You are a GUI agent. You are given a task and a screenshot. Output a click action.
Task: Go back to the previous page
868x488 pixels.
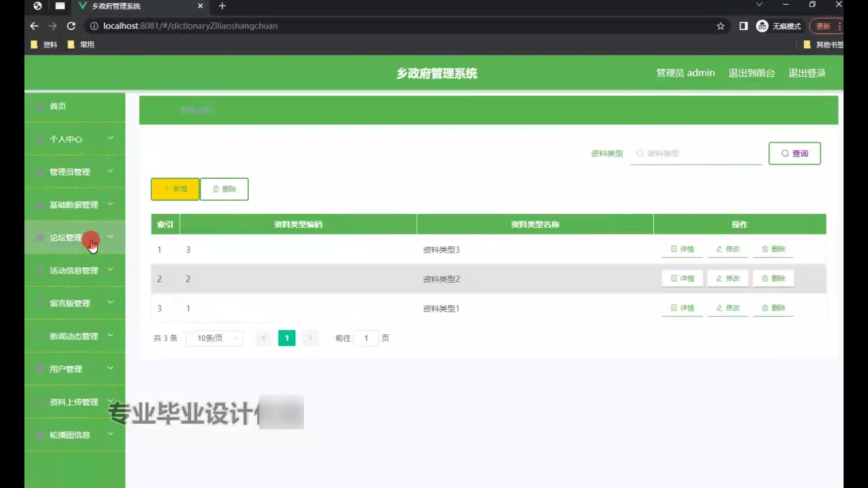click(x=34, y=26)
